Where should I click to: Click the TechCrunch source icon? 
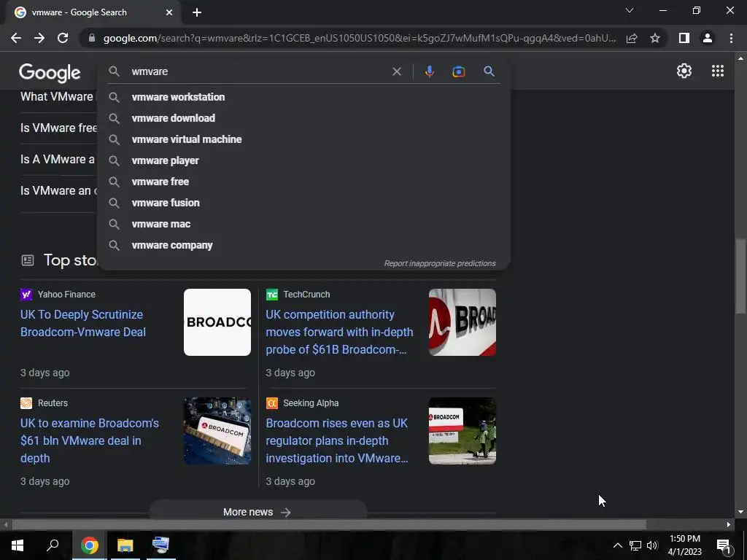(x=271, y=295)
